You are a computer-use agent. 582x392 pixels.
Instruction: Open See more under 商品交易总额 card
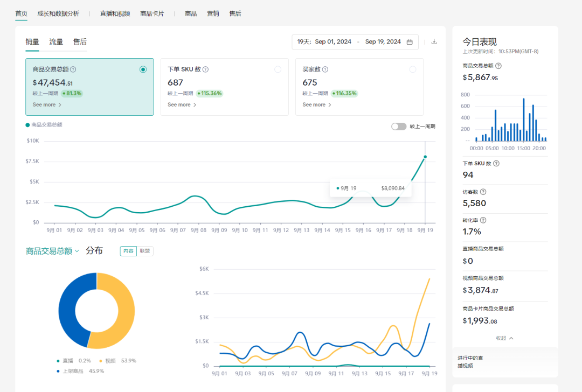click(47, 104)
